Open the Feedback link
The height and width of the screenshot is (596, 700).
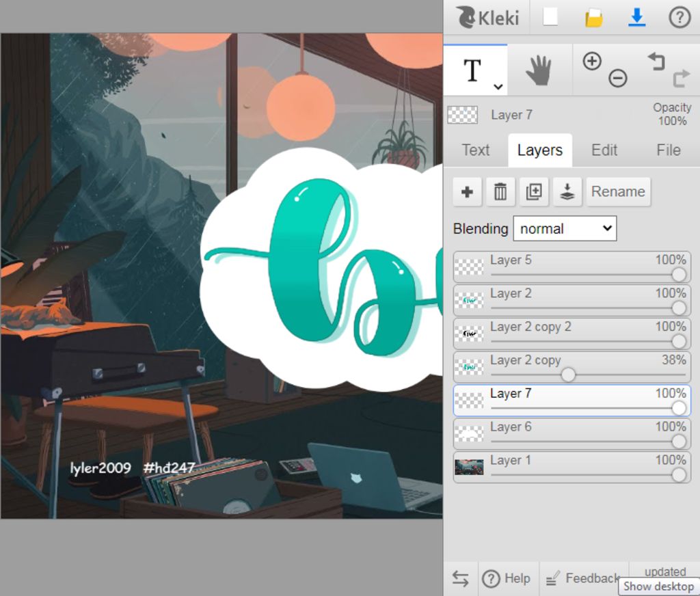582,579
